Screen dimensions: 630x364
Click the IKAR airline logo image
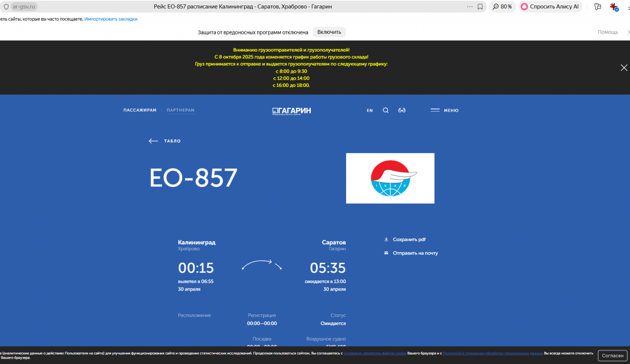click(x=390, y=178)
